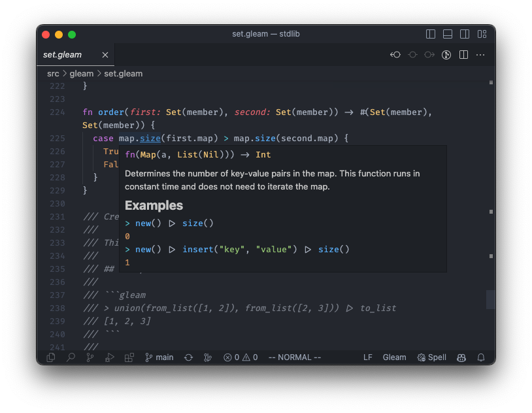Click the circled git branch file annotations icon
Image resolution: width=532 pixels, height=413 pixels.
coord(446,55)
